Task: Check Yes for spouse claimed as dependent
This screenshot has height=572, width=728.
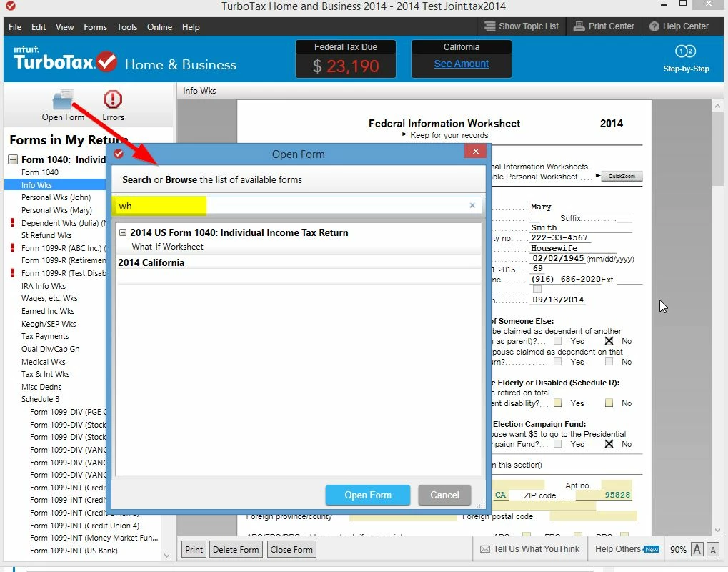Action: point(557,361)
